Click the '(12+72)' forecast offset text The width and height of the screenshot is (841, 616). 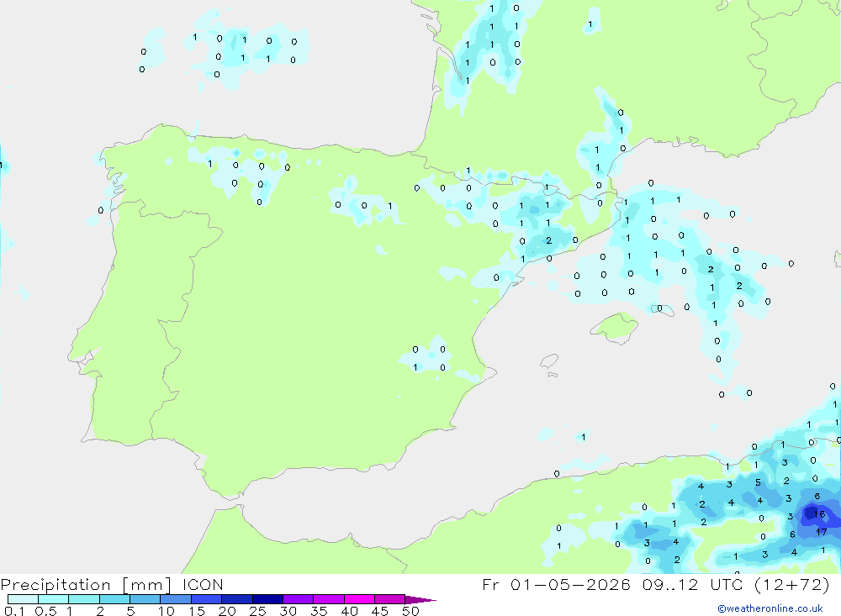[792, 584]
